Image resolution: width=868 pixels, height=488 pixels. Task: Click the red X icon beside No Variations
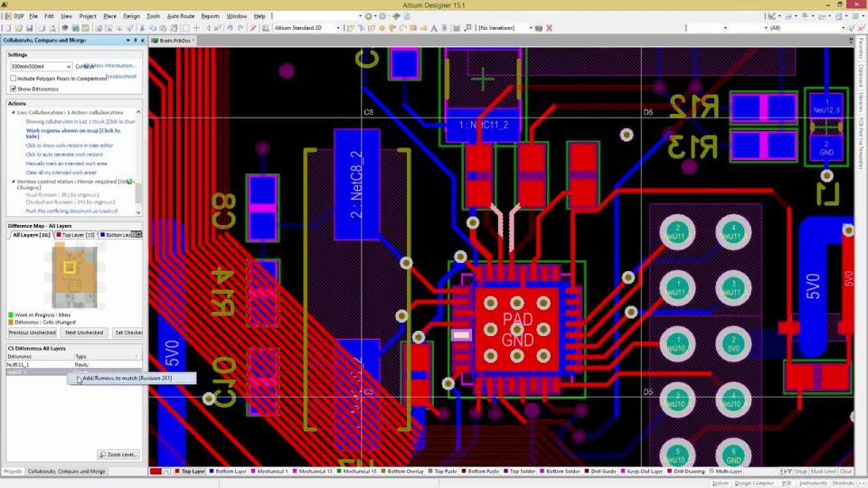pyautogui.click(x=549, y=28)
